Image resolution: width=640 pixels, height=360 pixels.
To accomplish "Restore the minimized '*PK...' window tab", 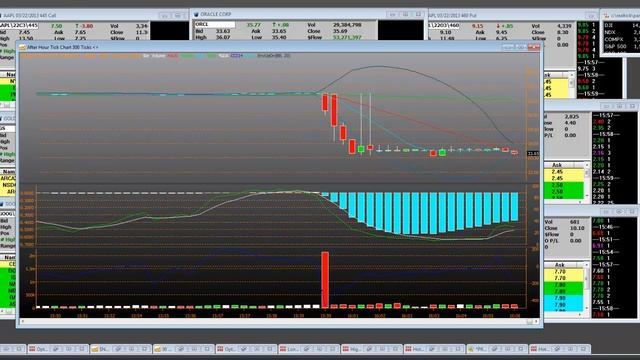I will coord(497,349).
